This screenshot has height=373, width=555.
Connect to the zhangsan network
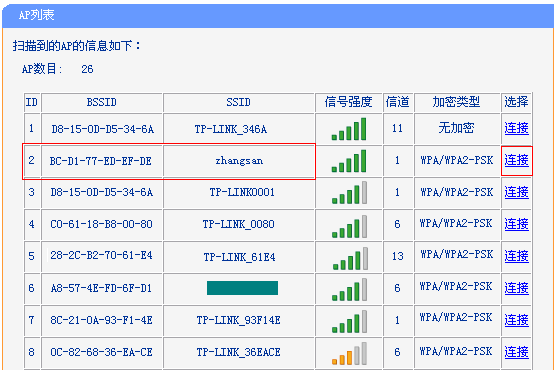click(516, 160)
